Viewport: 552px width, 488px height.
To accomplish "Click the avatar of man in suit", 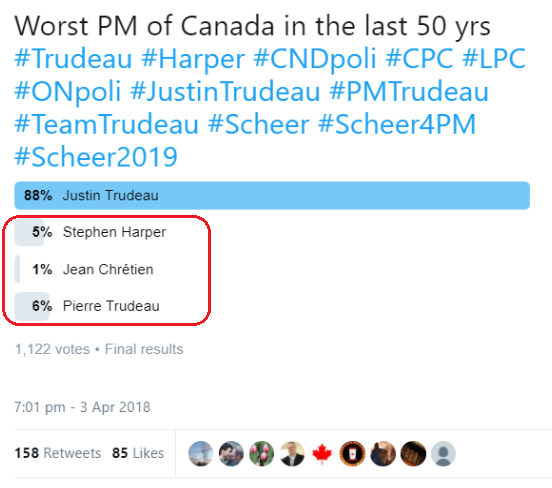I will [292, 453].
